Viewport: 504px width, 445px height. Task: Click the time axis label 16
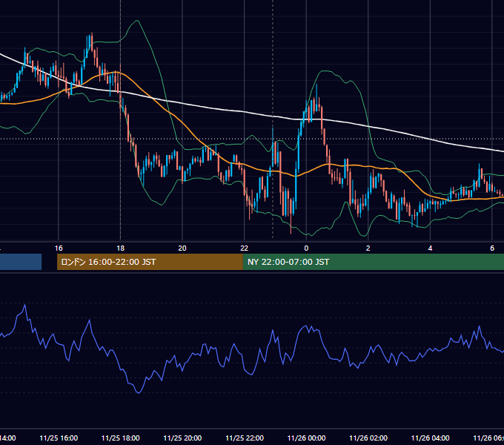[x=59, y=248]
